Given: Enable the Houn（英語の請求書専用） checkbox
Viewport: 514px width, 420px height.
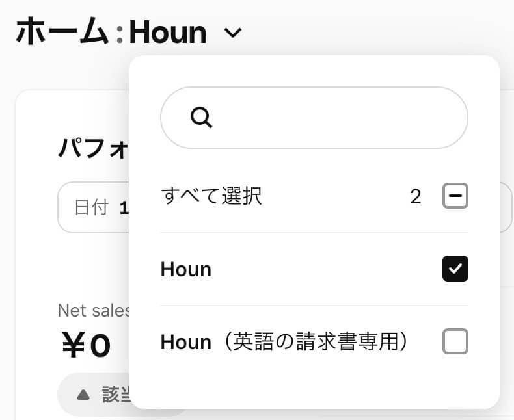Looking at the screenshot, I should pyautogui.click(x=455, y=341).
